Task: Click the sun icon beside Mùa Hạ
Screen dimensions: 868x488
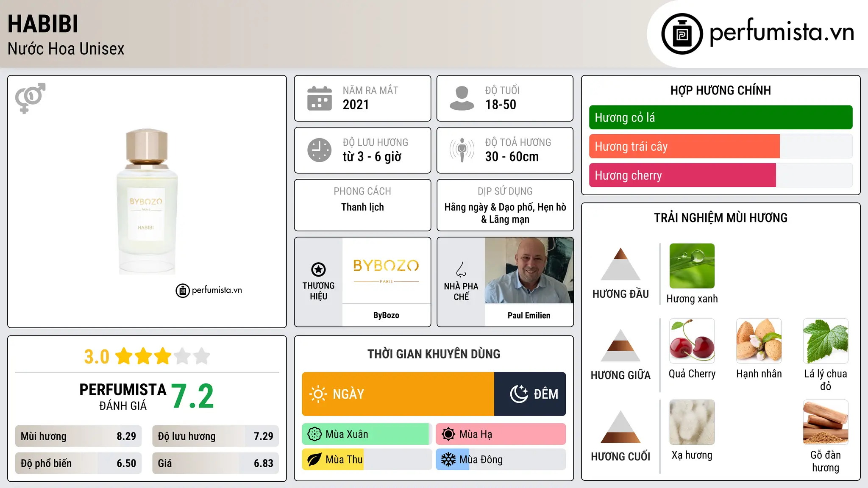Action: coord(448,434)
